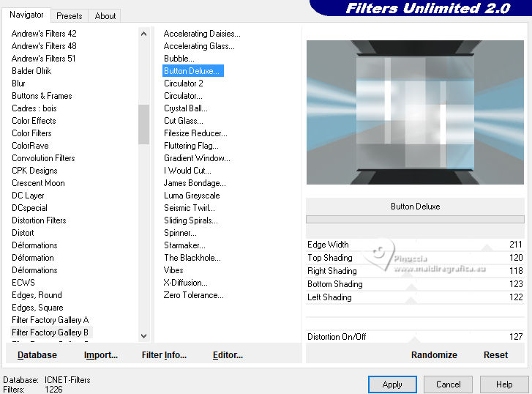Viewport: 532px width, 394px height.
Task: Click the scroll up arrow in category list
Action: [144, 34]
